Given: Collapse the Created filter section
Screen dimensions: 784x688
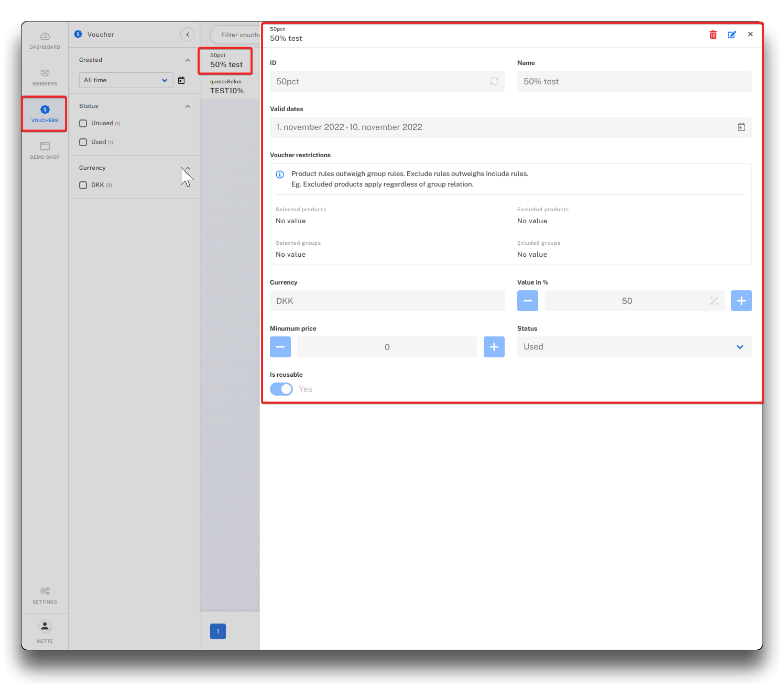Looking at the screenshot, I should (x=188, y=60).
